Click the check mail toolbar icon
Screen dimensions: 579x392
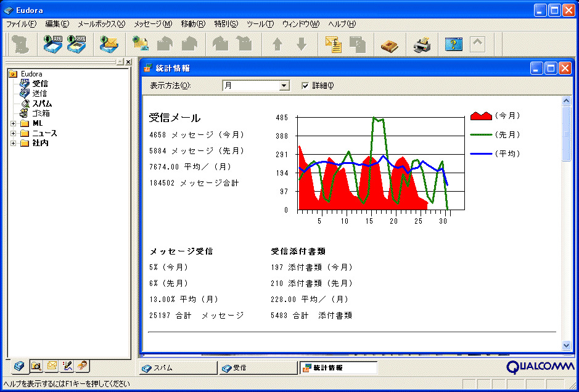[109, 44]
